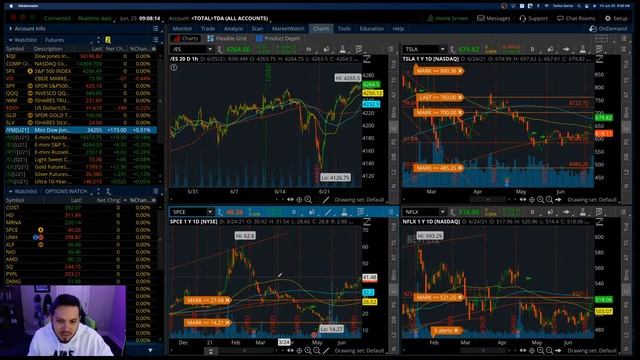
Task: Open Support
Action: click(x=534, y=18)
